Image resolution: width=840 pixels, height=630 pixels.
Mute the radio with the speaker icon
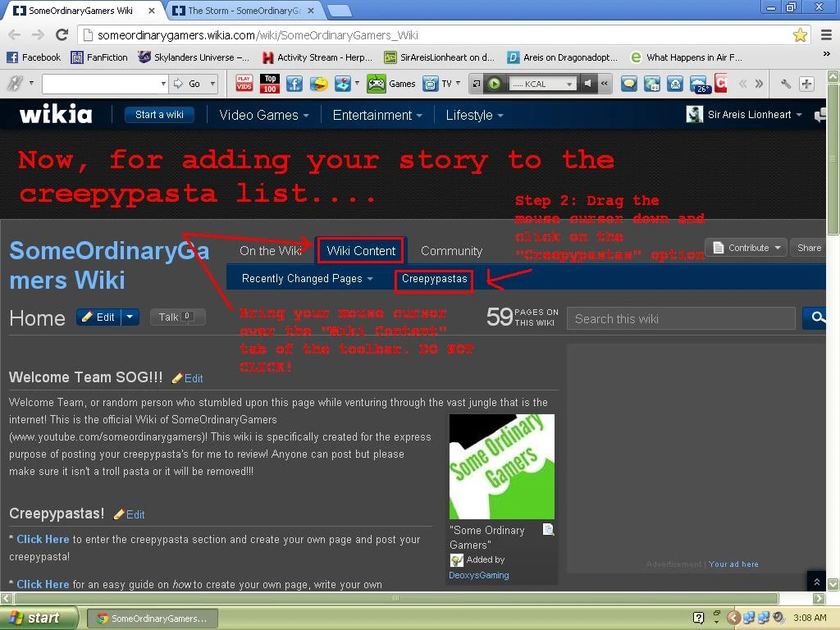pos(588,84)
